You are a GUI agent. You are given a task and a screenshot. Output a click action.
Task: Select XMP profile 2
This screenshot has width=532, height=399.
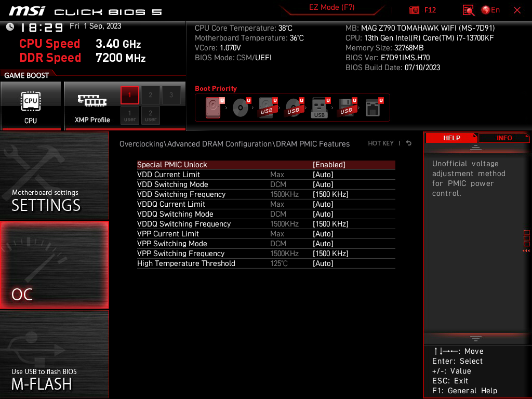click(150, 95)
